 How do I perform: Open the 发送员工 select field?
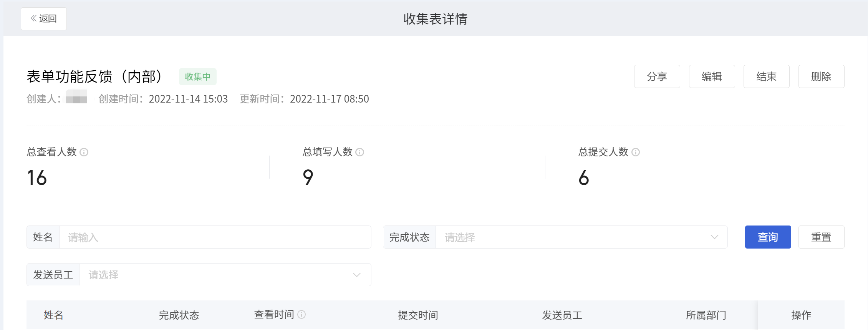[x=225, y=275]
